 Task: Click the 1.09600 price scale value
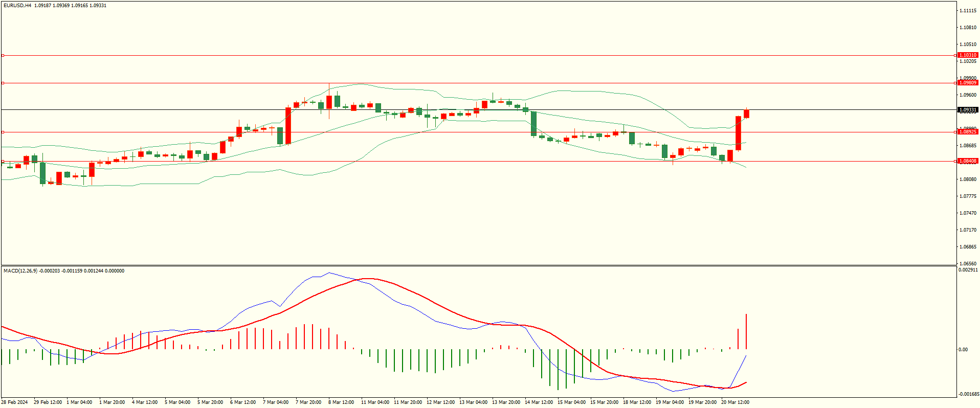coord(968,95)
